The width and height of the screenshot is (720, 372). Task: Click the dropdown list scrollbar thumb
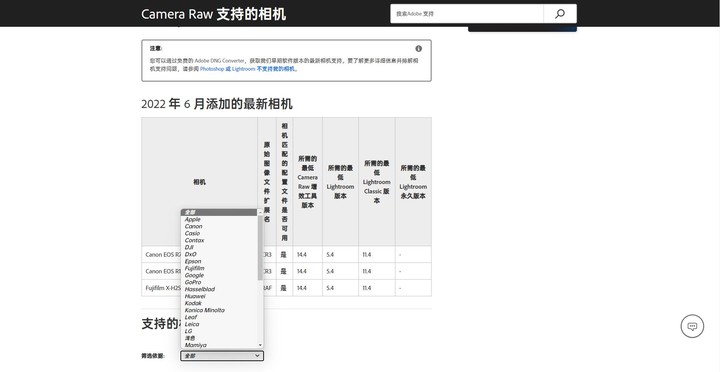(260, 248)
